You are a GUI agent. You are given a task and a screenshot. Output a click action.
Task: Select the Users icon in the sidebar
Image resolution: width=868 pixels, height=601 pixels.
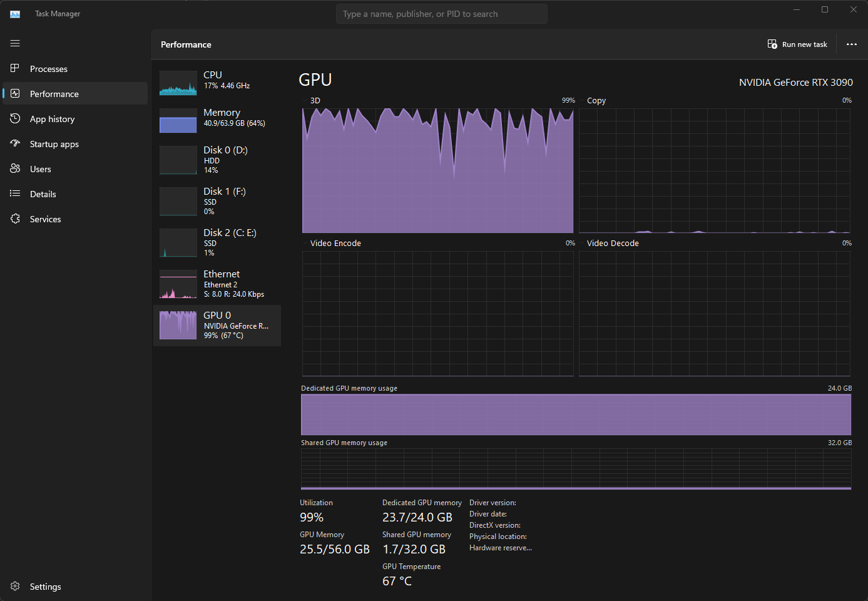click(x=15, y=168)
